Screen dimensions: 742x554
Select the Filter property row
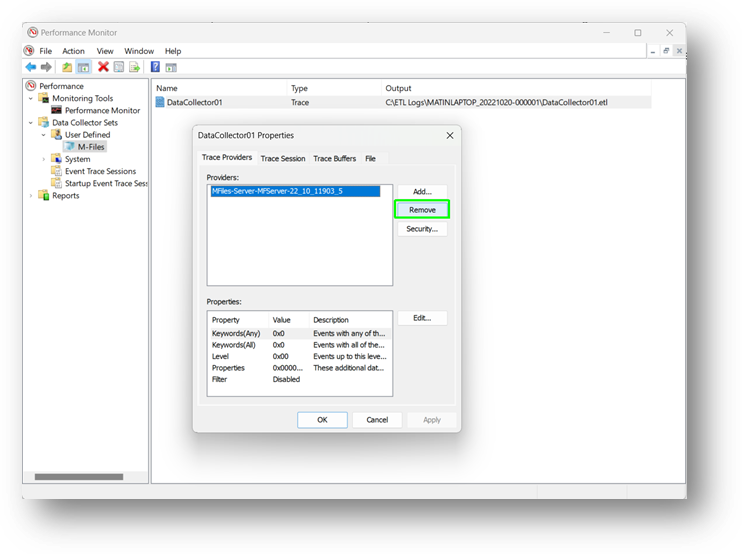[300, 379]
